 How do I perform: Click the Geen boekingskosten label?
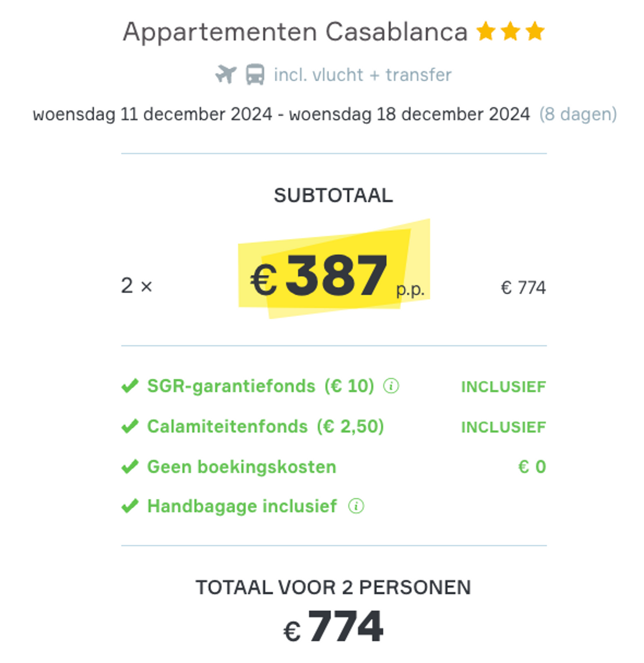242,467
